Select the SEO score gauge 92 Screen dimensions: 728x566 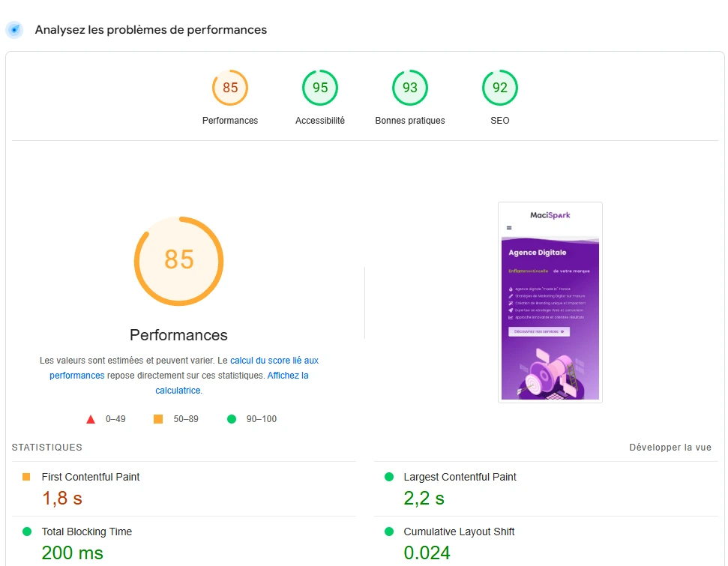(500, 88)
